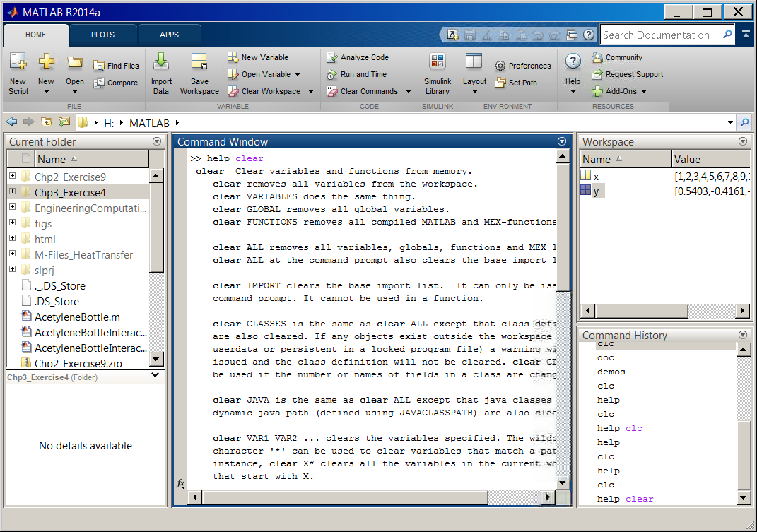Open the Add-Ons dropdown
Viewport: 757px width, 532px height.
[x=644, y=91]
